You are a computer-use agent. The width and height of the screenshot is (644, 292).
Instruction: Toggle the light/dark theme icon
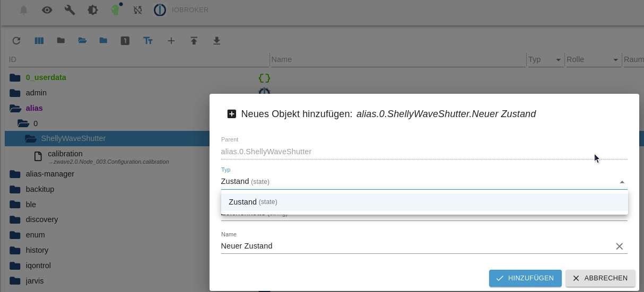(93, 10)
